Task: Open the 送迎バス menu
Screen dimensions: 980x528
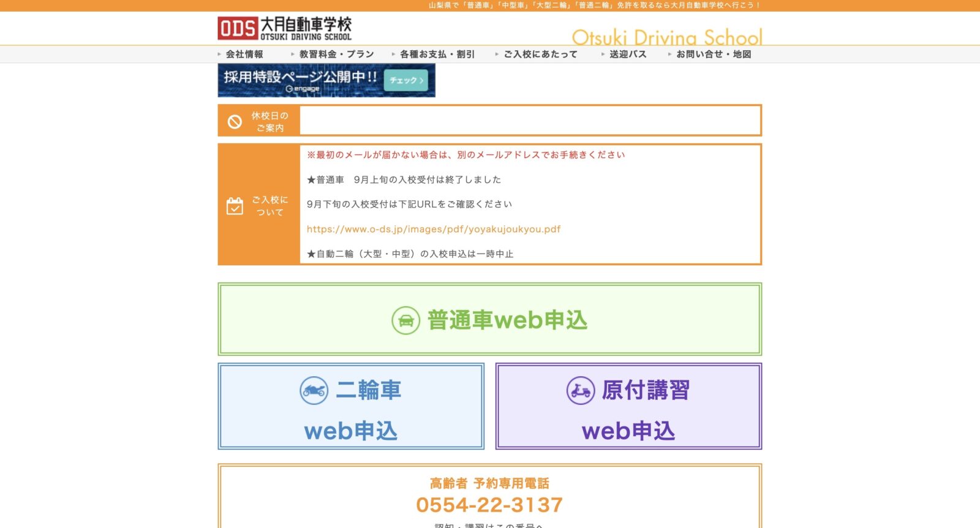Action: (628, 54)
